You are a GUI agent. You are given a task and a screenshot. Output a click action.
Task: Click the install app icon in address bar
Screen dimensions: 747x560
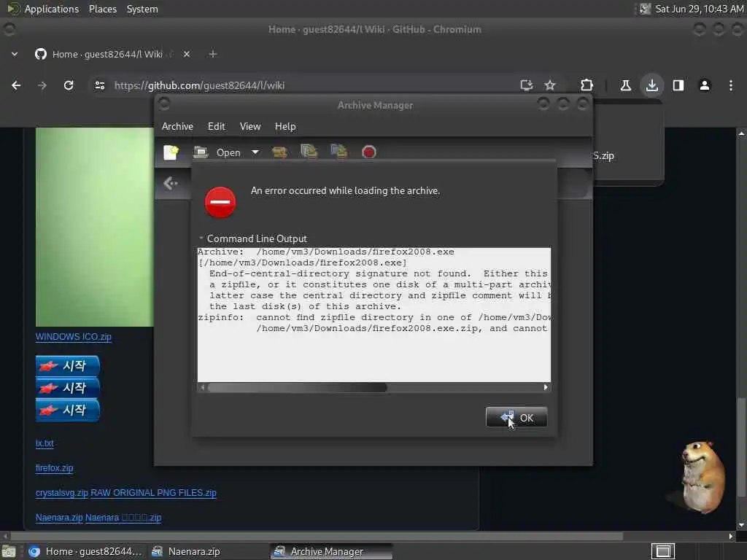527,86
